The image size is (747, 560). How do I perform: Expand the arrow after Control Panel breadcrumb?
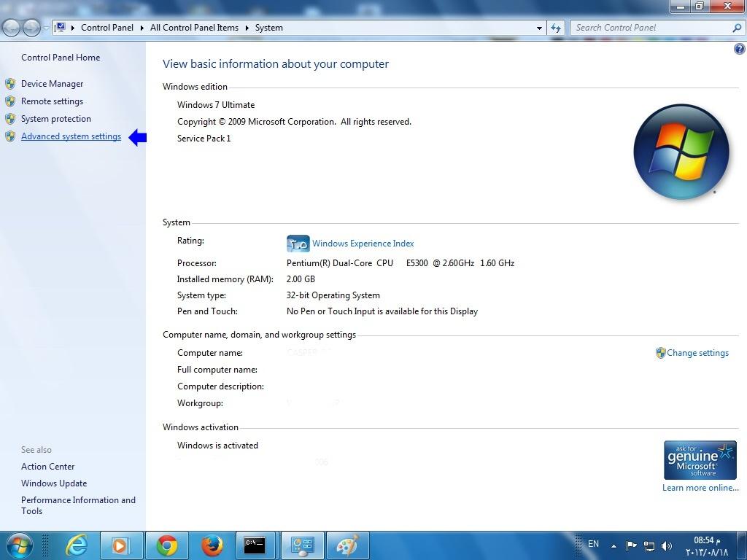142,28
